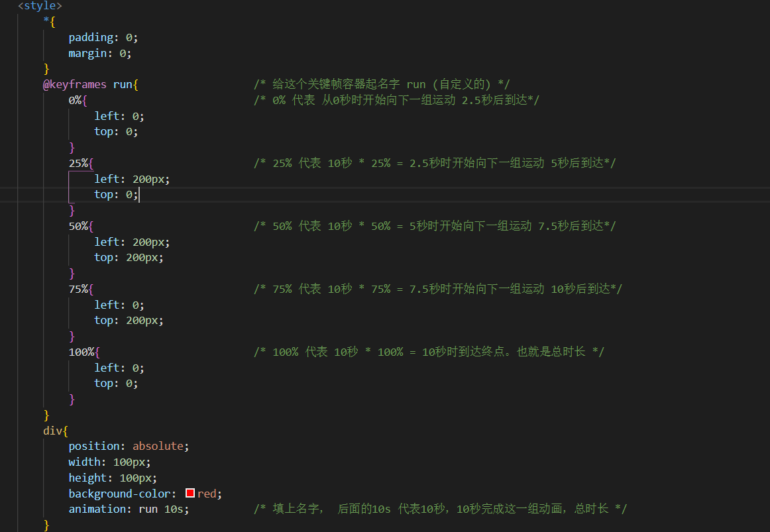Click the 100% keyframe selector
The height and width of the screenshot is (532, 770).
pos(84,352)
